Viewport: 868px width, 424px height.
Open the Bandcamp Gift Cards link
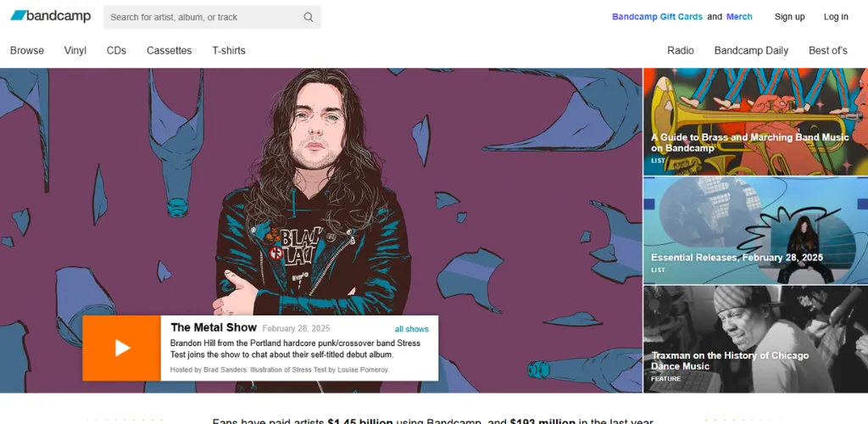[657, 17]
